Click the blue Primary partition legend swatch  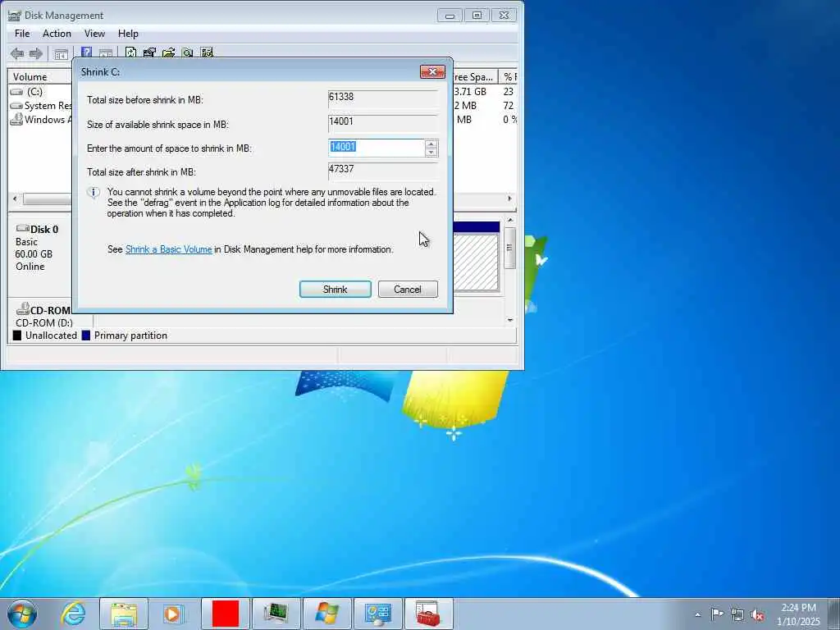pyautogui.click(x=85, y=336)
